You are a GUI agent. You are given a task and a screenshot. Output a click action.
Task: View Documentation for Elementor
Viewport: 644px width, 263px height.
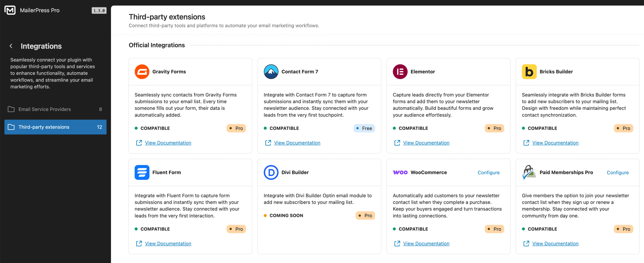[426, 143]
